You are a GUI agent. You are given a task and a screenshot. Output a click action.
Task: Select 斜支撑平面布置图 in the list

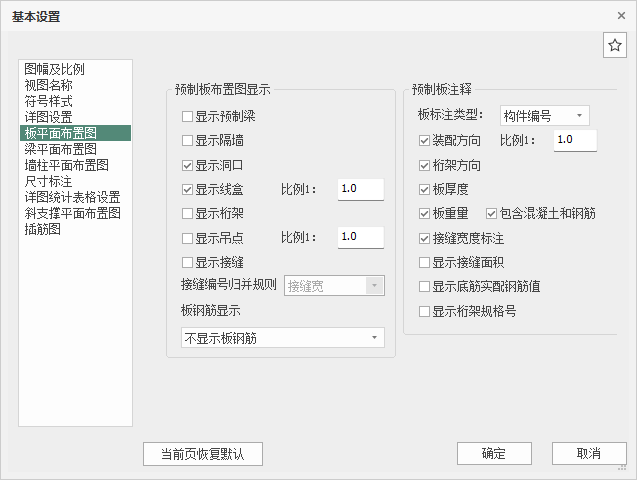72,213
